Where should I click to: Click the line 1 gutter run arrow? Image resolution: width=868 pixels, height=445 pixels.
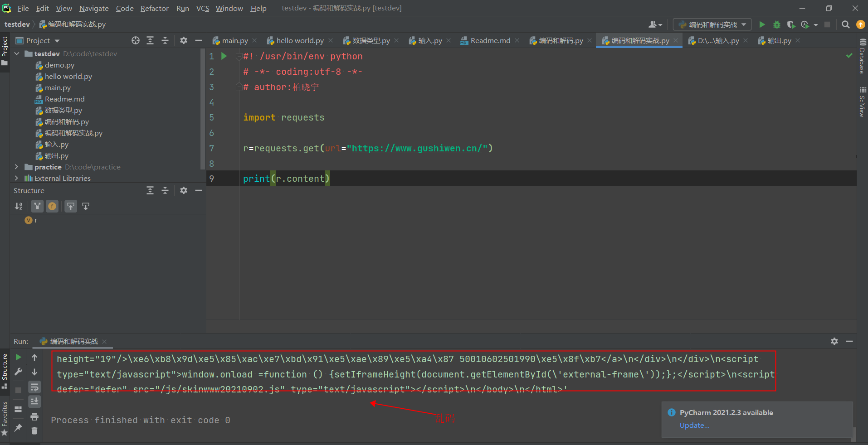pyautogui.click(x=224, y=56)
